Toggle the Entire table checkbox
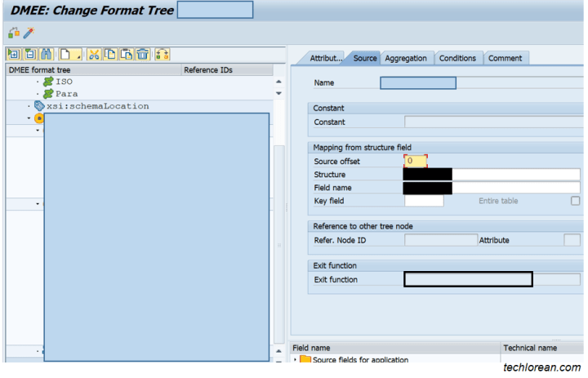The height and width of the screenshot is (378, 588). 575,201
